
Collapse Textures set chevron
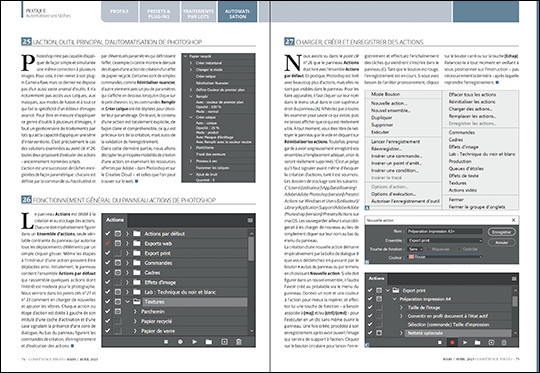point(127,302)
